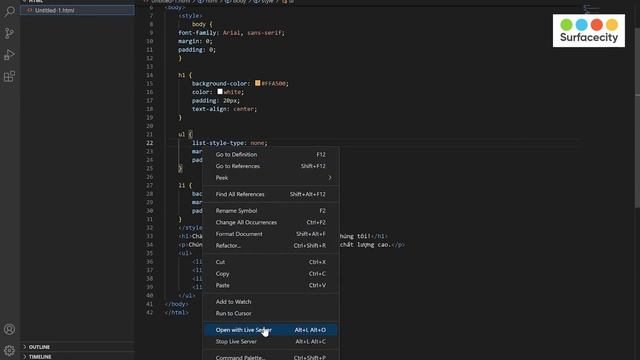Select Rename Symbol

[x=271, y=211]
